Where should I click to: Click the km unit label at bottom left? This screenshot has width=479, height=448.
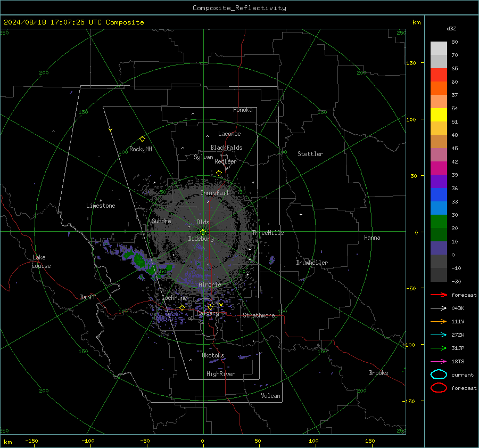point(7,442)
